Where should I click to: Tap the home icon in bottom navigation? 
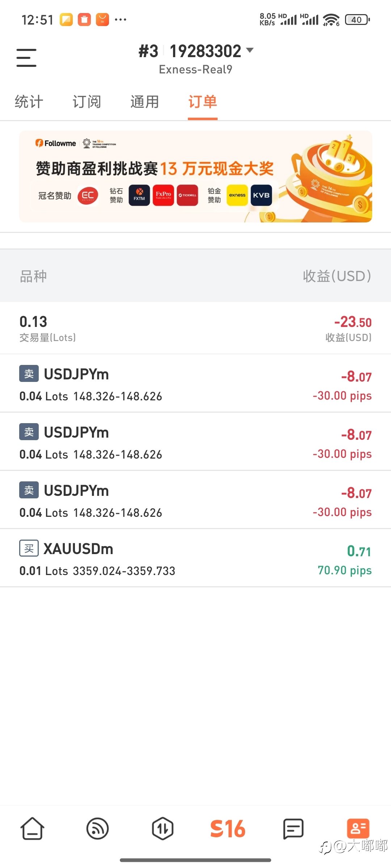tap(33, 829)
